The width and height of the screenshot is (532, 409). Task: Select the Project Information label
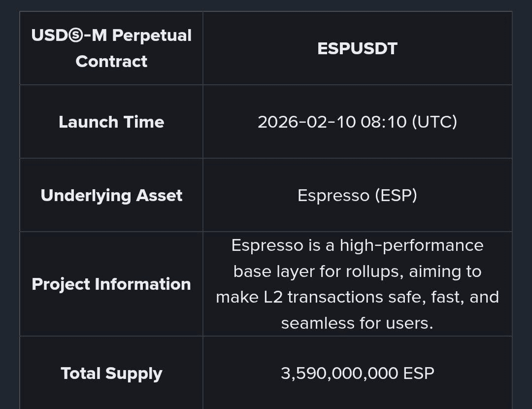tap(111, 284)
